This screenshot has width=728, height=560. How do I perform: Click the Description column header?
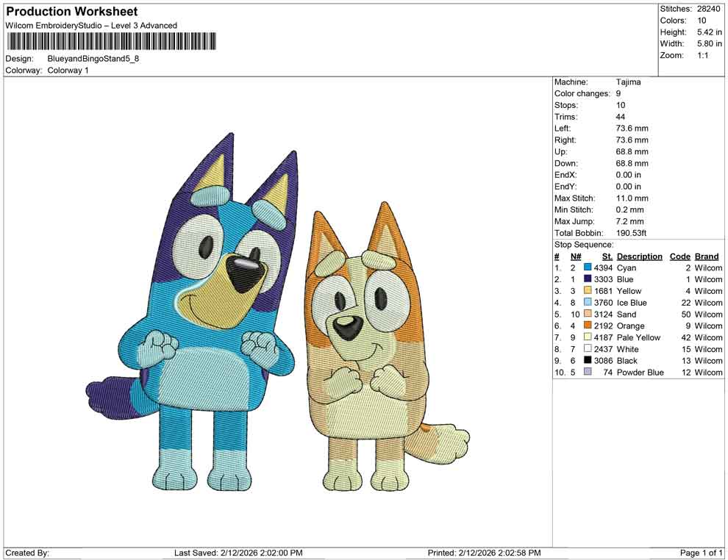(640, 256)
